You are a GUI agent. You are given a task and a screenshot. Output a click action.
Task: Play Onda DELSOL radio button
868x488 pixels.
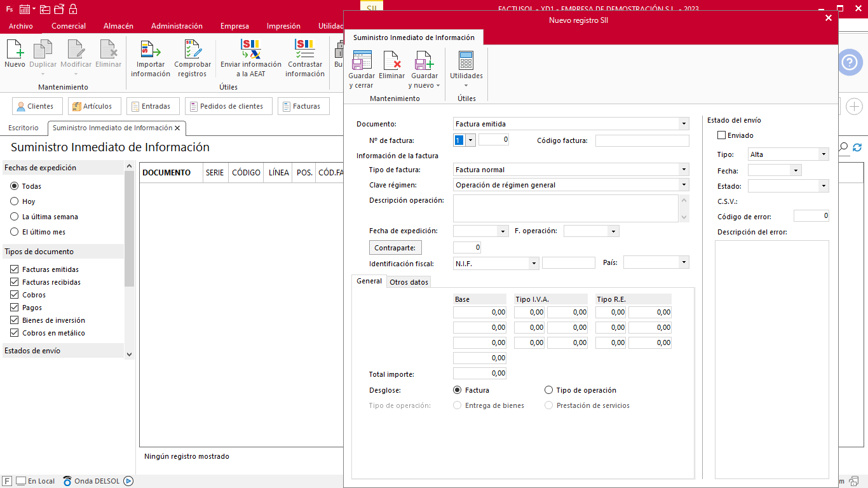pos(128,481)
